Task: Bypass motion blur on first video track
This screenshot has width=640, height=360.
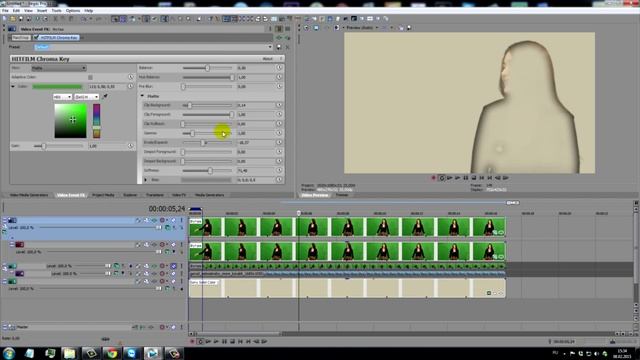Action: (x=138, y=220)
